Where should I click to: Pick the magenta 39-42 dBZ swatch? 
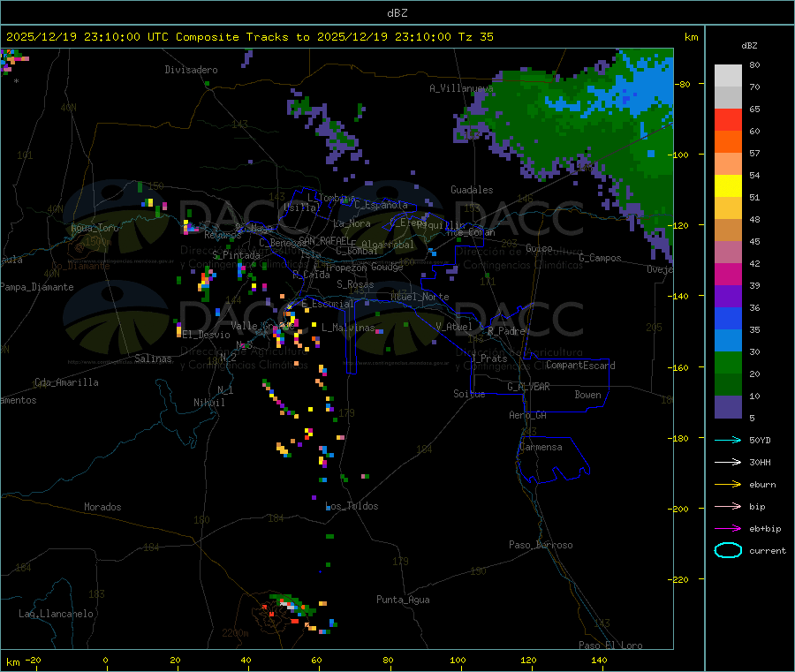click(728, 274)
